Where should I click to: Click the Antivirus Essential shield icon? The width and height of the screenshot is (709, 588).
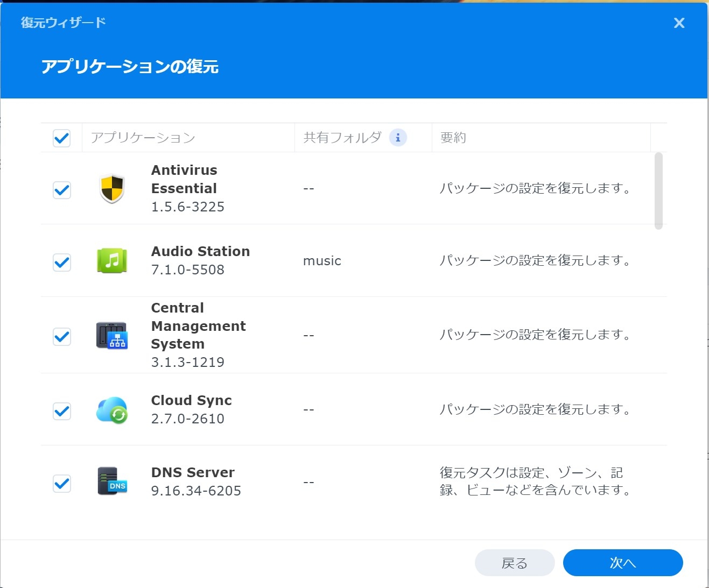click(112, 189)
